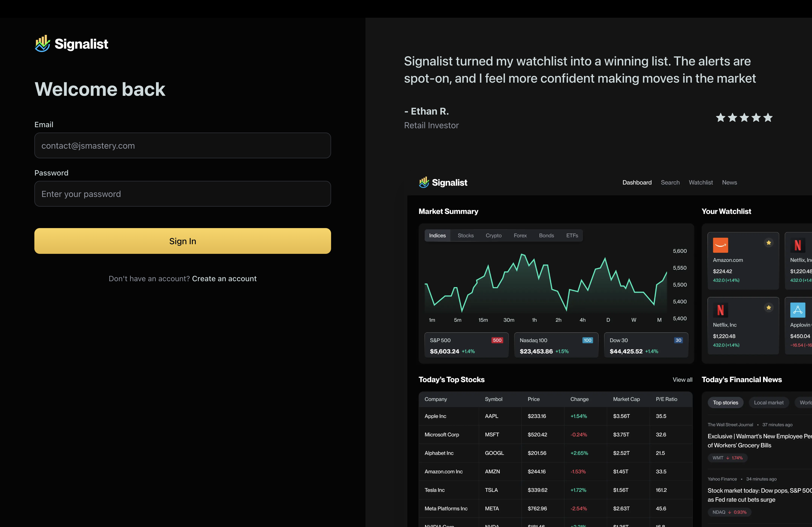Viewport: 812px width, 527px height.
Task: Switch to the ETFs market tab
Action: 572,236
